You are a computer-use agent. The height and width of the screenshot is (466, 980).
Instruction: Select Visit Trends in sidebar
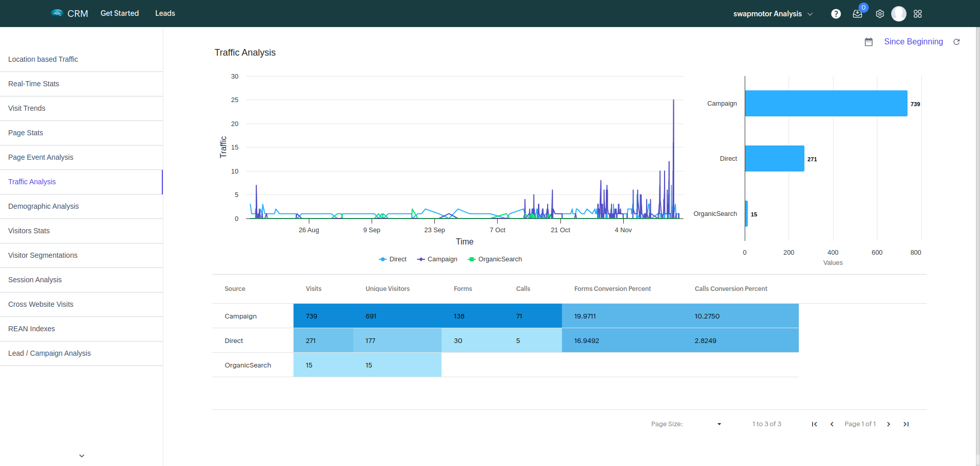pos(81,109)
